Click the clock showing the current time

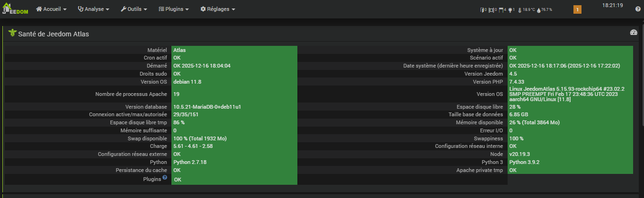[x=612, y=6]
